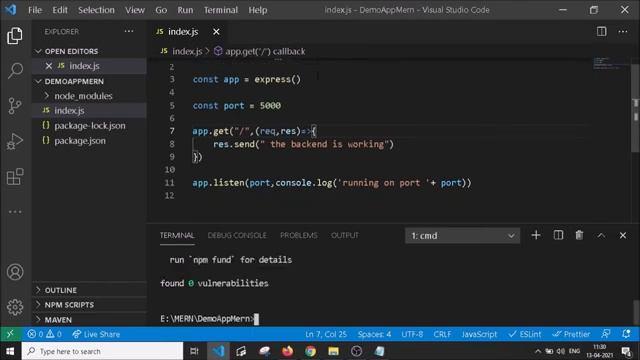
Task: Select the terminal '1: cmd' dropdown
Action: coord(462,236)
